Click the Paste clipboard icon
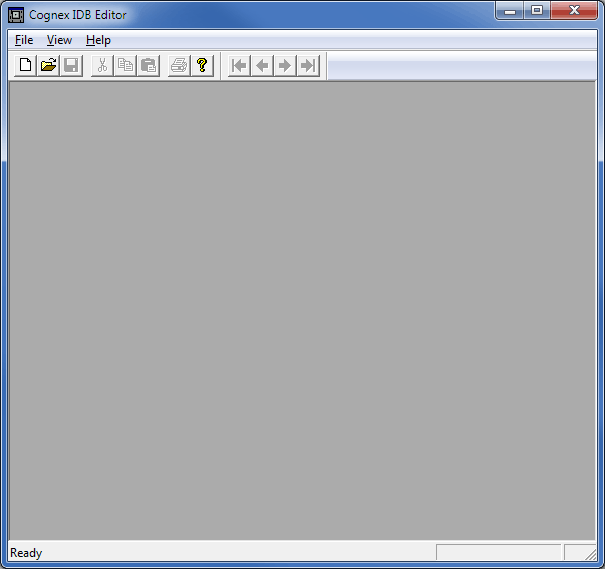605x569 pixels. tap(148, 65)
